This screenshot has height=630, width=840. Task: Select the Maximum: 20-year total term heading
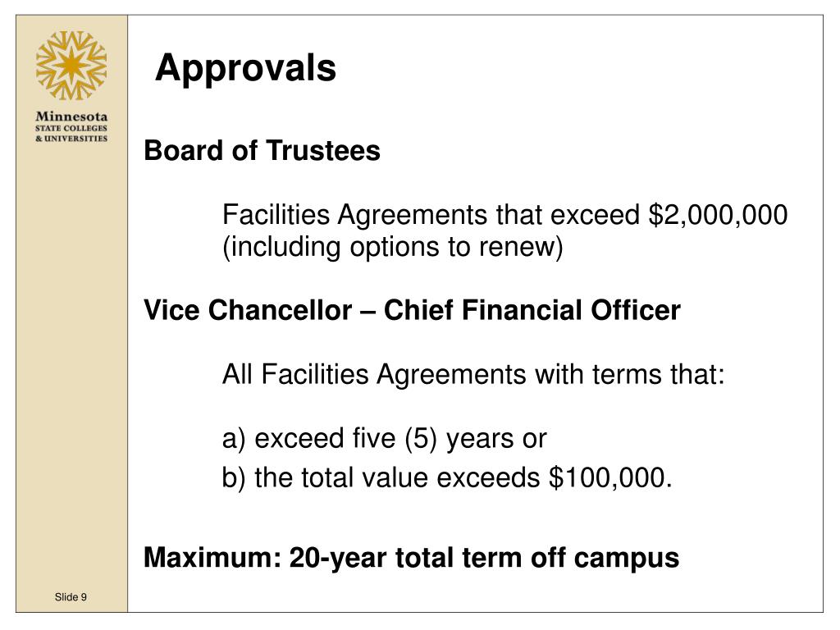coord(412,558)
